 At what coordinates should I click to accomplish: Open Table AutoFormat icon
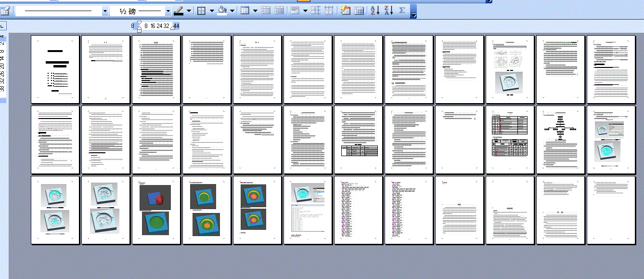pos(346,11)
